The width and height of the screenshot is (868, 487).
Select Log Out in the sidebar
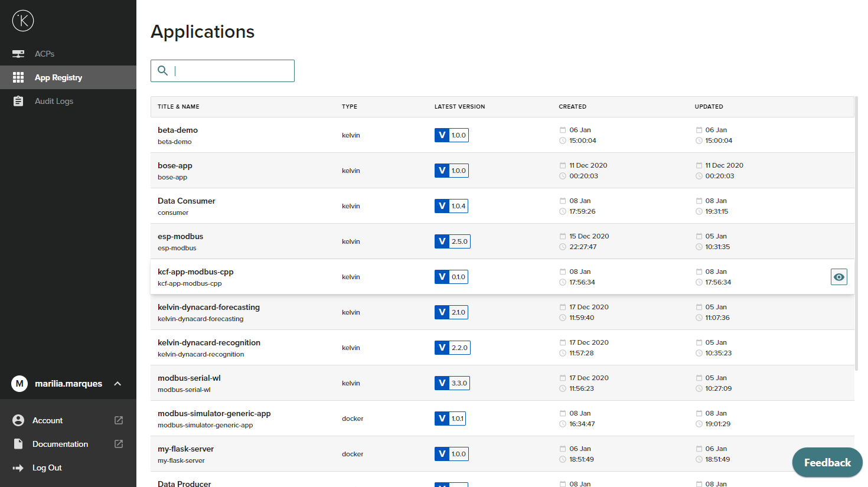pyautogui.click(x=47, y=467)
